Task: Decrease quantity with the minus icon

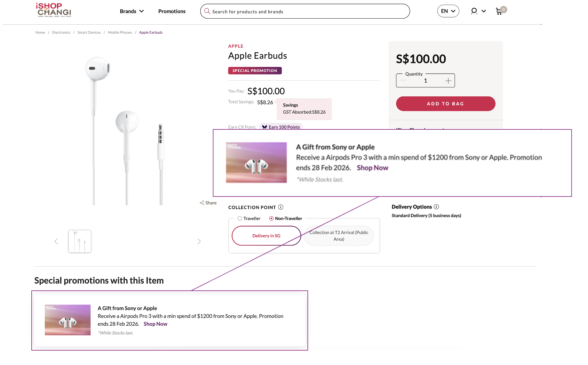Action: pos(403,81)
